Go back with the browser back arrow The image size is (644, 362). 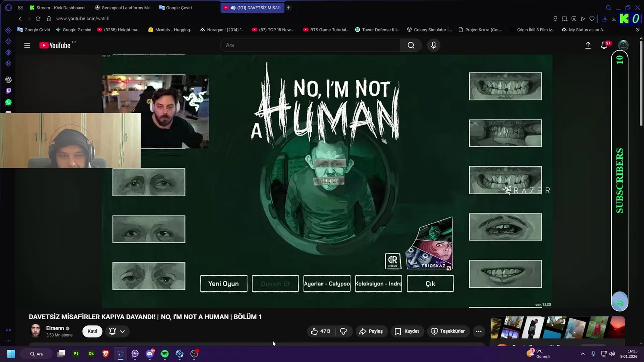coord(20,19)
